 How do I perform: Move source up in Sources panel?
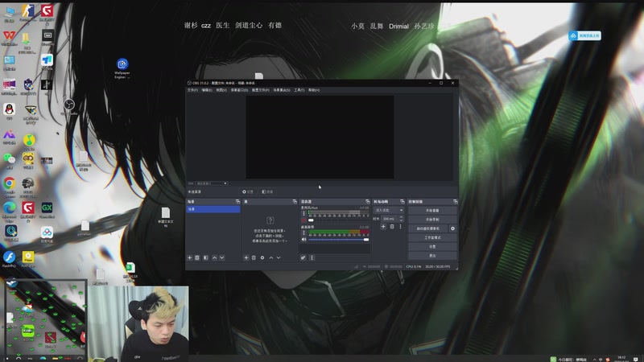click(271, 257)
